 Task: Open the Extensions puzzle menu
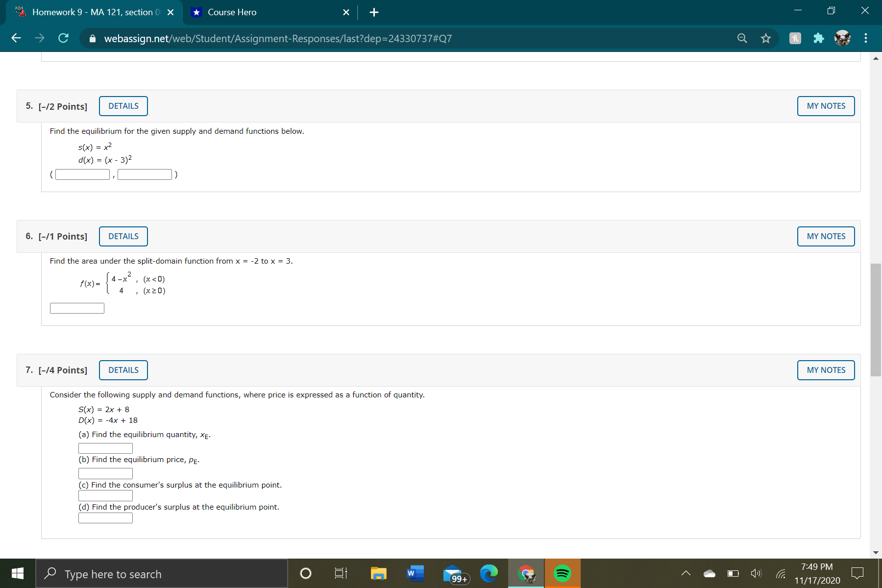[819, 38]
